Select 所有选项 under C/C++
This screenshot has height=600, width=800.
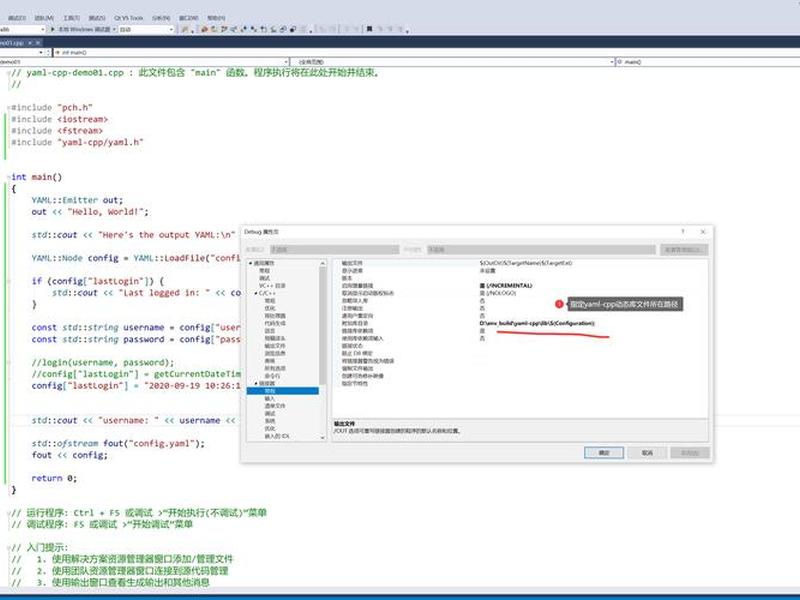[275, 368]
